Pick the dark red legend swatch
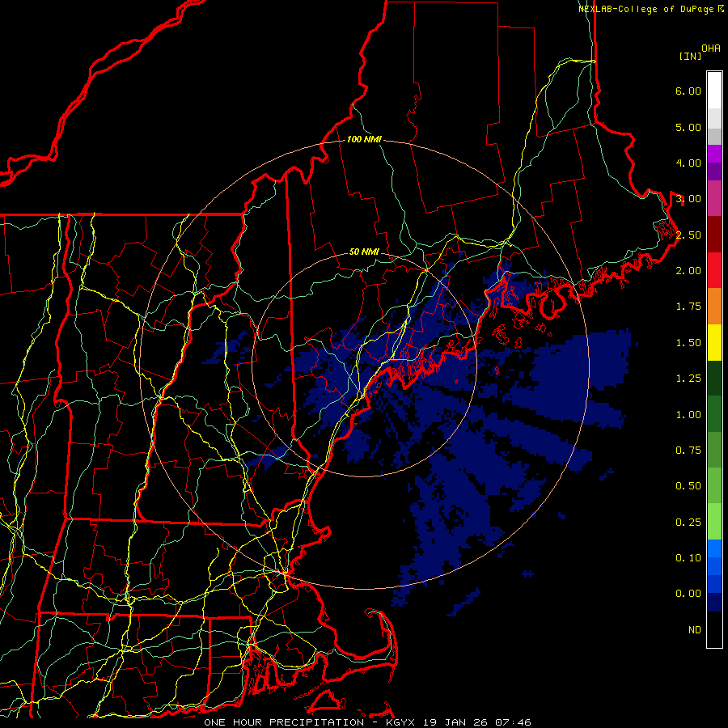 [x=714, y=235]
